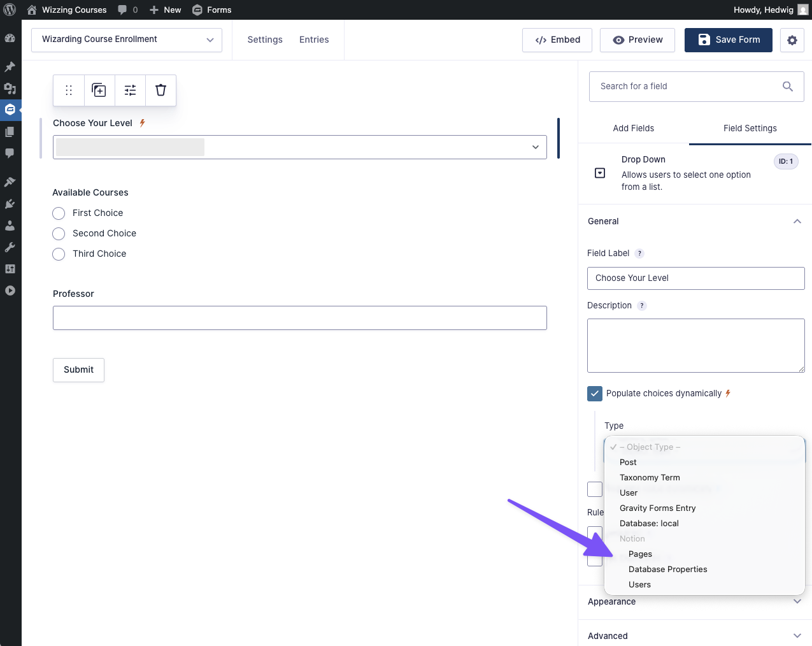Switch to the Add Fields tab

(633, 128)
